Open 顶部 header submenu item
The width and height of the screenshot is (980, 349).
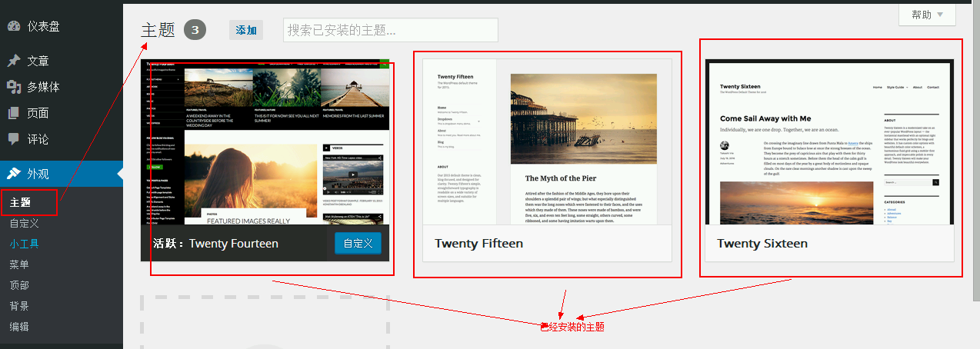(x=20, y=285)
